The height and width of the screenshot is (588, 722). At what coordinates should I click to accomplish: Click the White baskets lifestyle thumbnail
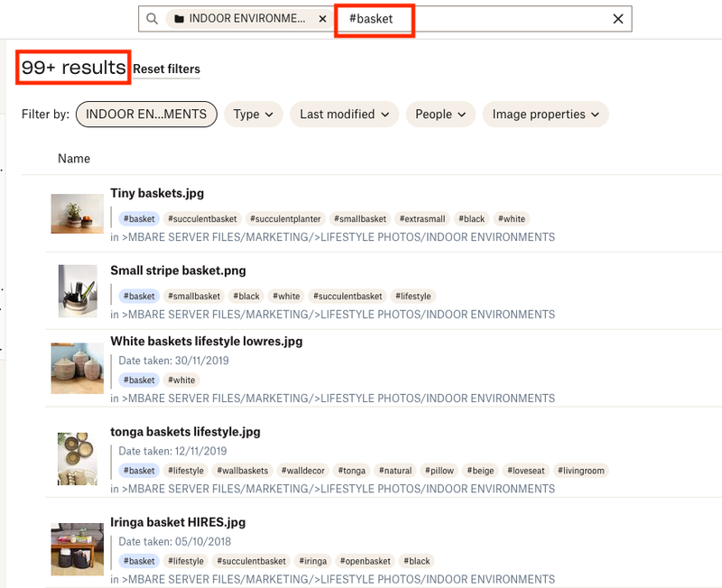click(x=78, y=368)
